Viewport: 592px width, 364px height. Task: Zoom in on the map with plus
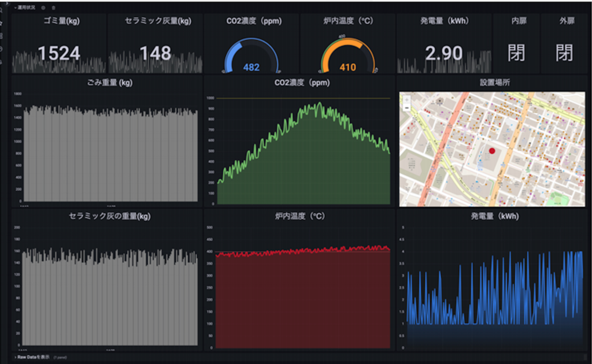point(406,99)
